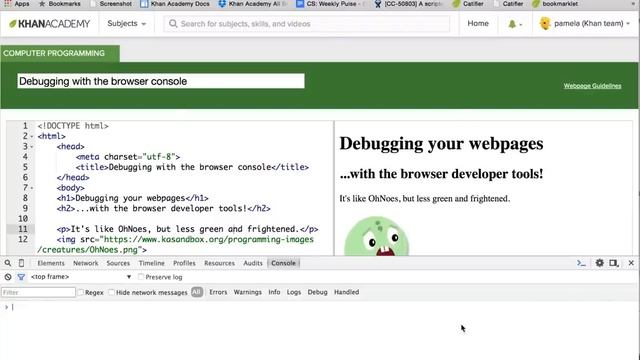Open the Bookmarks star bookmark
The height and width of the screenshot is (360, 640).
tap(60, 3)
